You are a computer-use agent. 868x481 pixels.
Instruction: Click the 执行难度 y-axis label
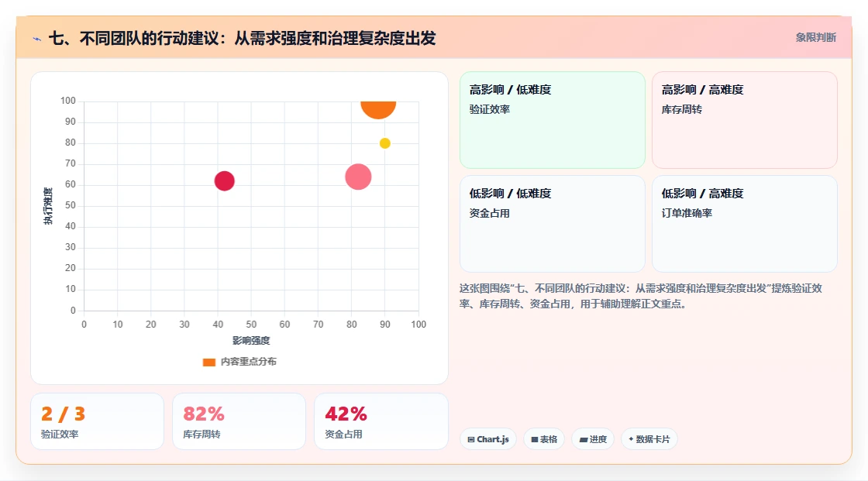[x=48, y=206]
